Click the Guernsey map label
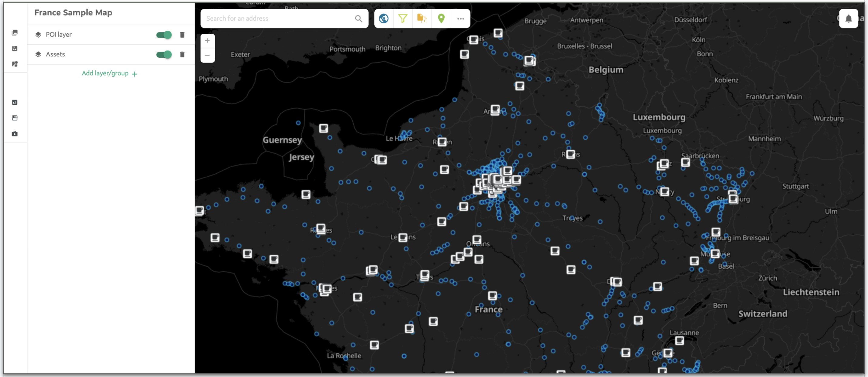Viewport: 868px width, 377px height. [x=282, y=140]
